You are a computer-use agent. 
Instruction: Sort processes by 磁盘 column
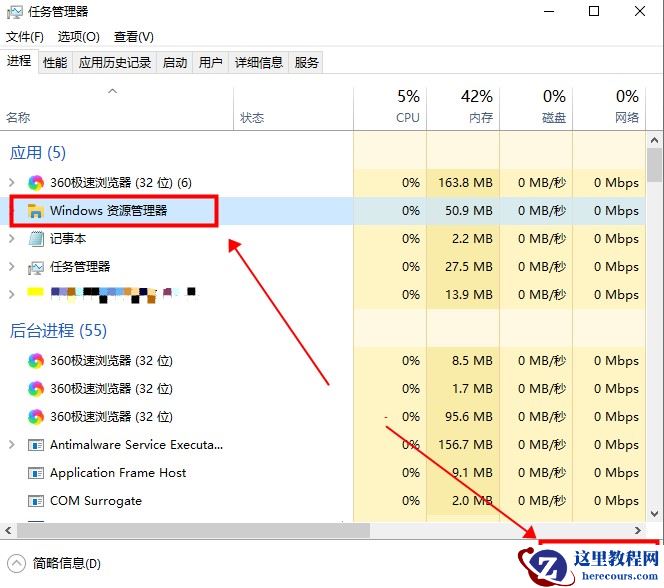[x=536, y=109]
